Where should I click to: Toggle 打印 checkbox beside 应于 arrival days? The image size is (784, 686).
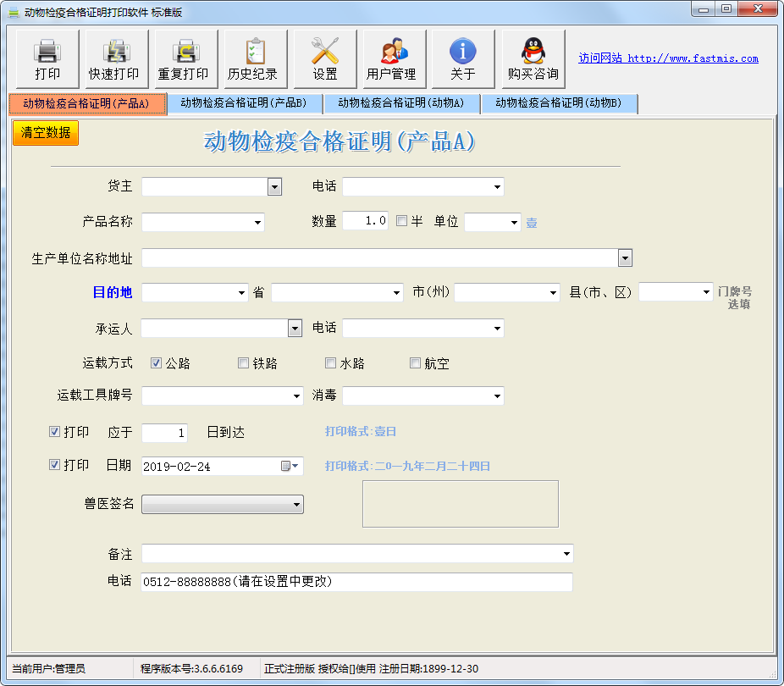[54, 431]
